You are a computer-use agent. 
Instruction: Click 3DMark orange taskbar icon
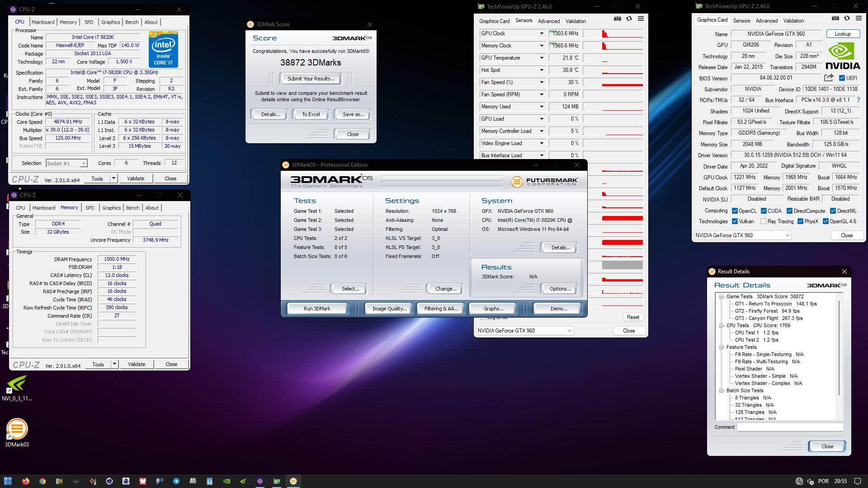(293, 481)
